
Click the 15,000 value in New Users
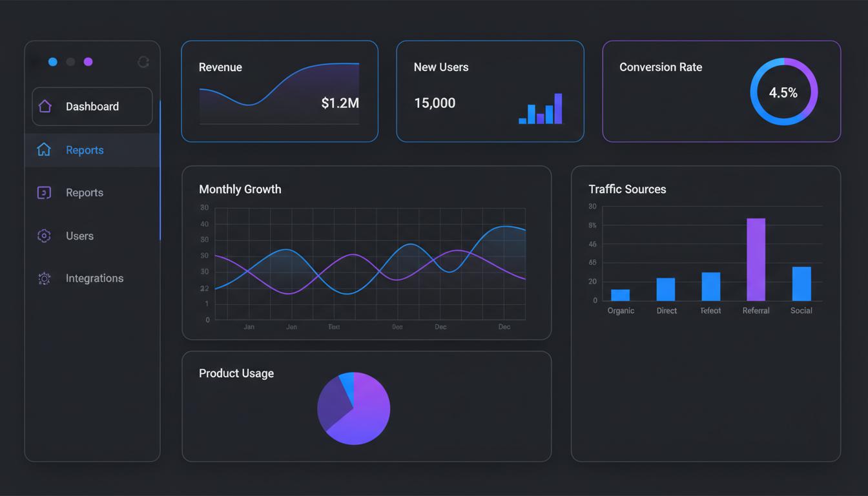pos(435,103)
